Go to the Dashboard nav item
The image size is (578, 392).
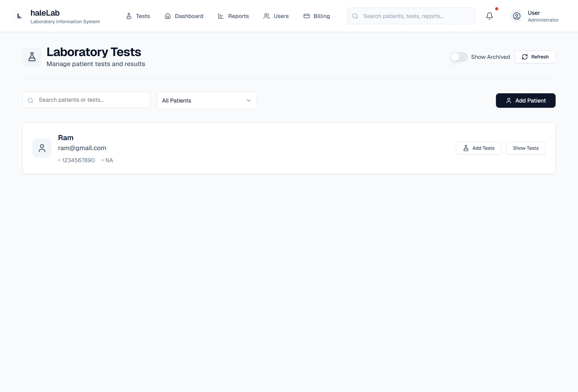click(184, 16)
